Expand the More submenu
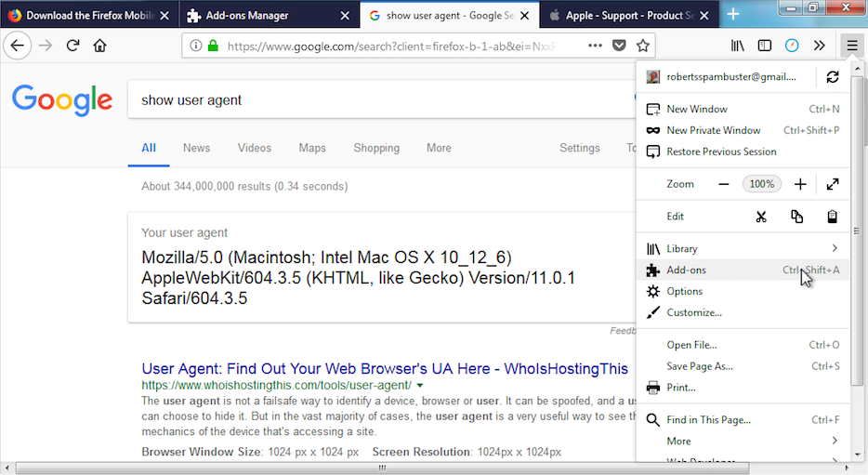This screenshot has height=475, width=868. coord(743,442)
